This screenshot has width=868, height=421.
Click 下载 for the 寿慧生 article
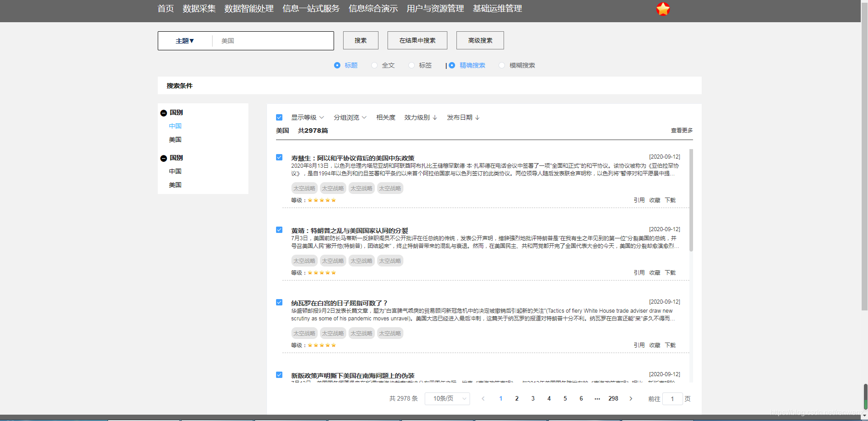click(x=670, y=200)
